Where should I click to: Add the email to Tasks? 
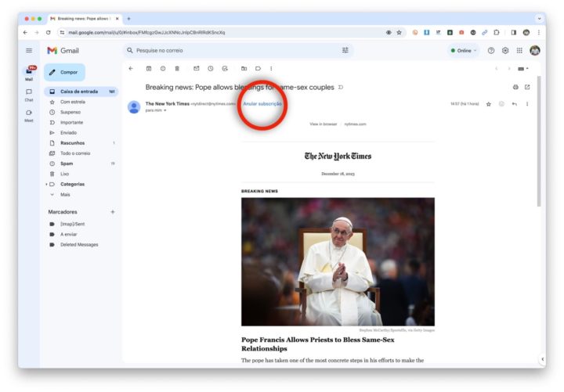[x=225, y=68]
